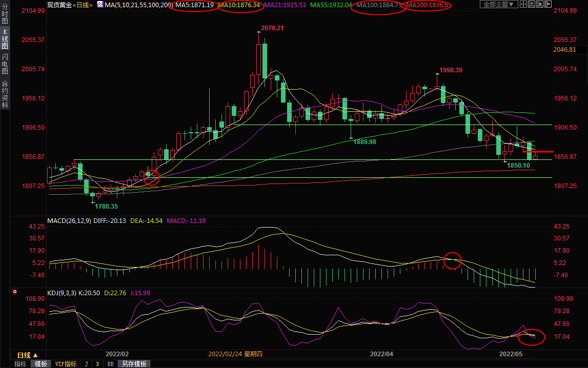Open the <日线> period label next to 现货黄金

tap(83, 5)
